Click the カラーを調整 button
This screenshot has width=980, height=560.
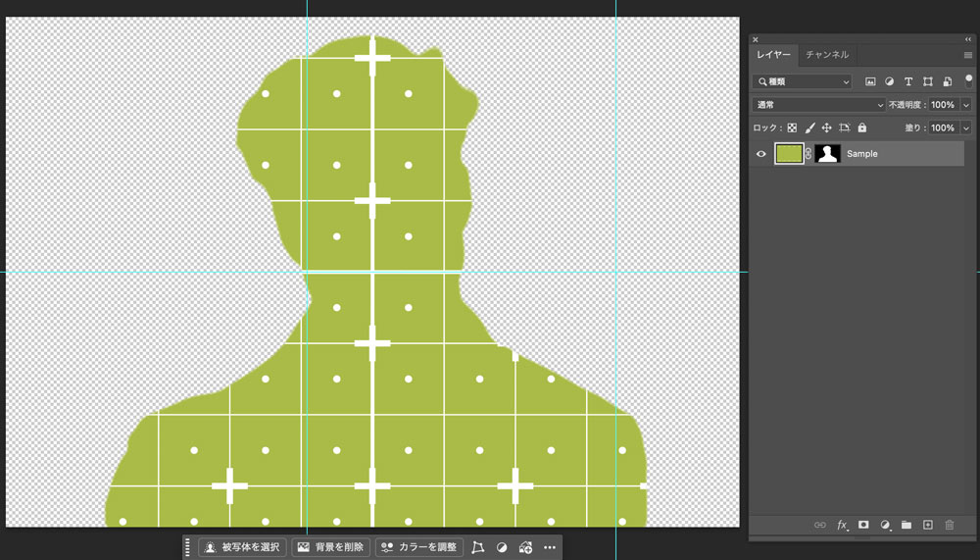click(x=419, y=547)
